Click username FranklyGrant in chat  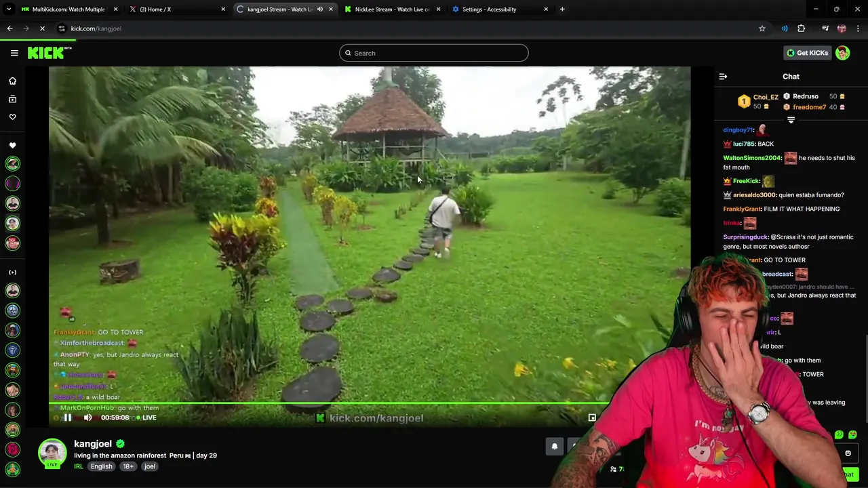pos(743,209)
